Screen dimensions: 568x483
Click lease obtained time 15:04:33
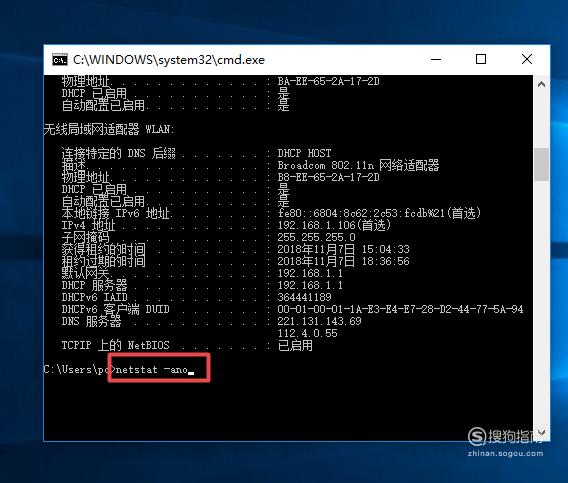coord(385,249)
